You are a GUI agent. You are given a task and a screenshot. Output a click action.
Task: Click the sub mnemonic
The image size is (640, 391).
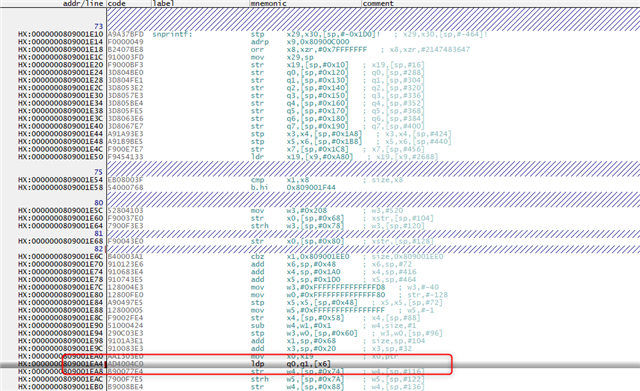(x=258, y=326)
